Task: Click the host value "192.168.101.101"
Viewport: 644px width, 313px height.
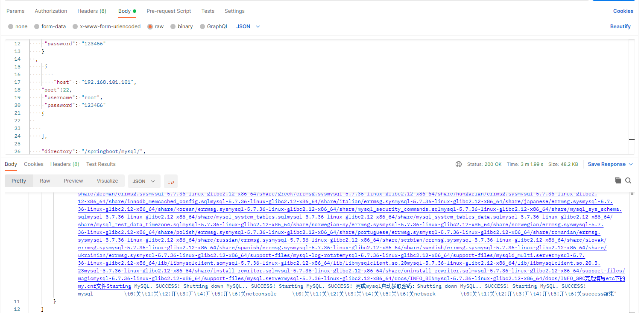Action: [x=108, y=82]
